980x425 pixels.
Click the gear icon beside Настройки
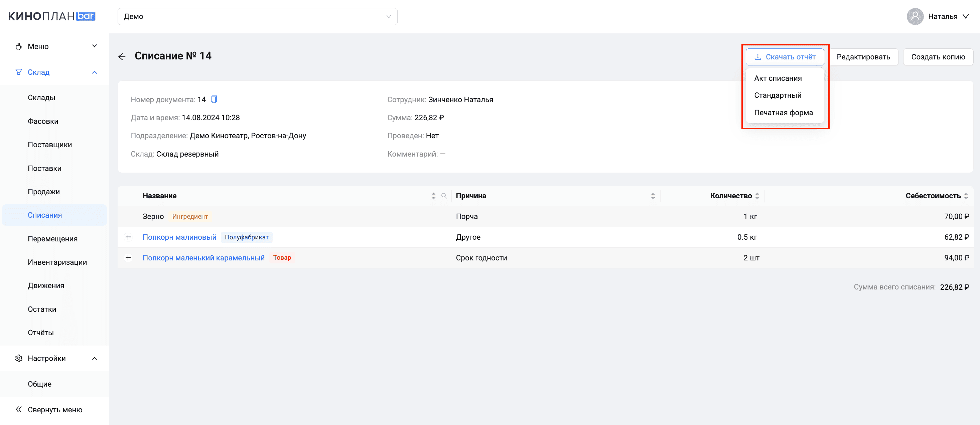pos(19,358)
